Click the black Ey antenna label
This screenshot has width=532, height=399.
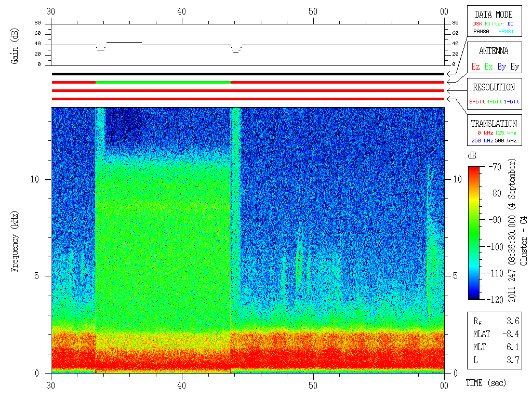point(515,66)
